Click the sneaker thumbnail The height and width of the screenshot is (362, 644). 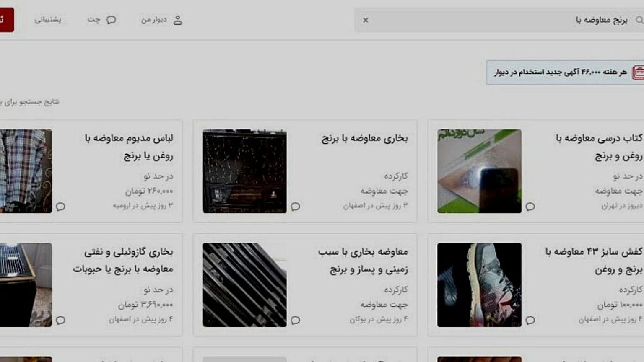(x=479, y=285)
